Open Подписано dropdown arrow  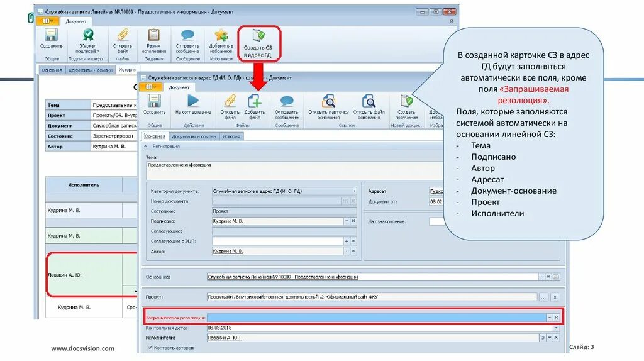click(x=347, y=221)
